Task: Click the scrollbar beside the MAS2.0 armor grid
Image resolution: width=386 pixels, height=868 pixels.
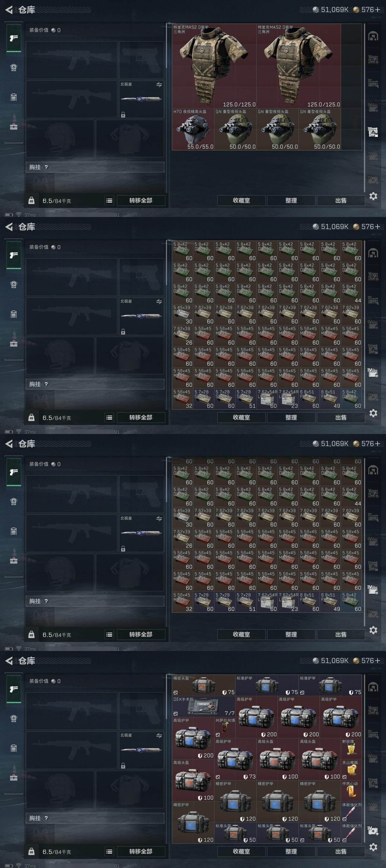Action: [364, 108]
